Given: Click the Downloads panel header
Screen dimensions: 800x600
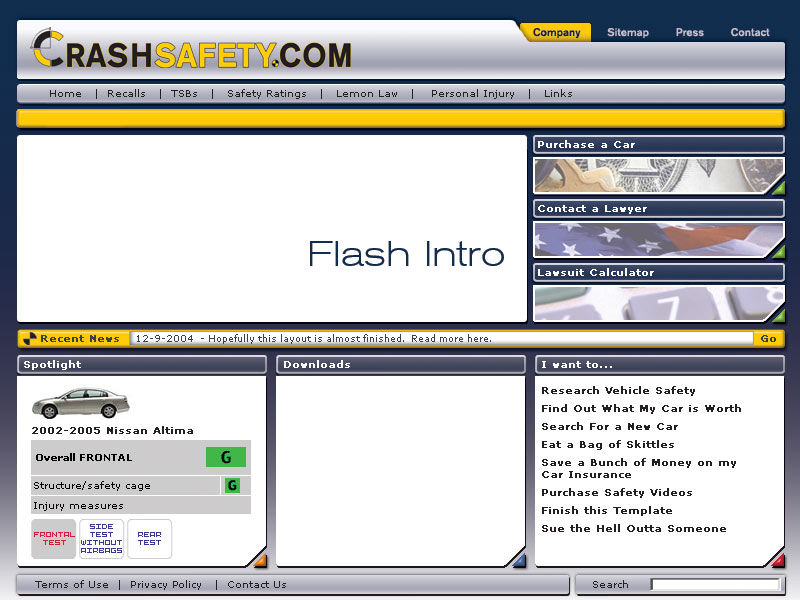Looking at the screenshot, I should coord(401,364).
